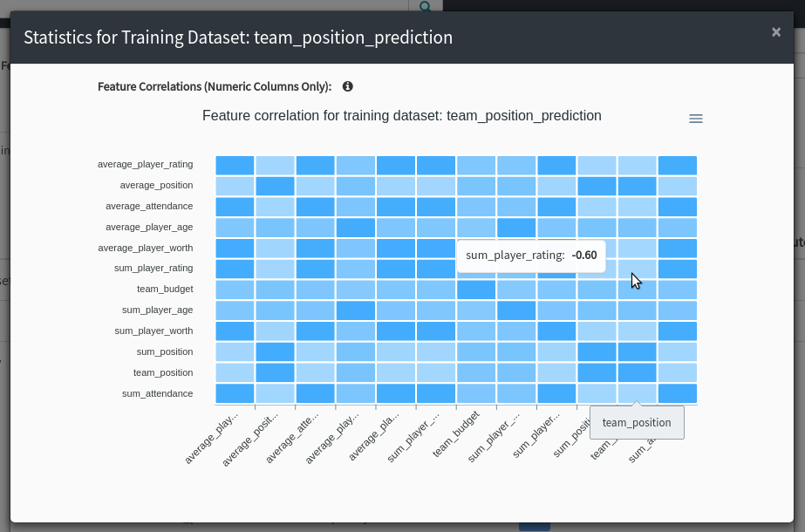Open the chart hamburger context menu

(696, 119)
